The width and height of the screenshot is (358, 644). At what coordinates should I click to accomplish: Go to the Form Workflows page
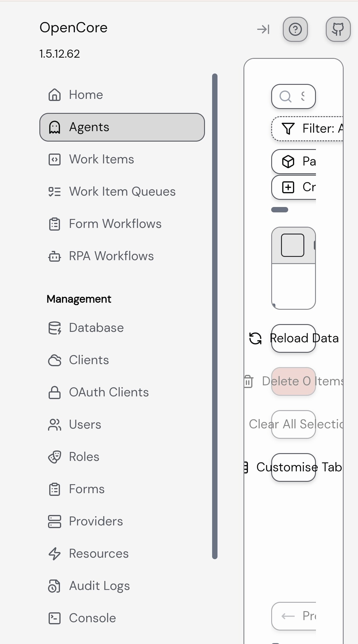115,224
